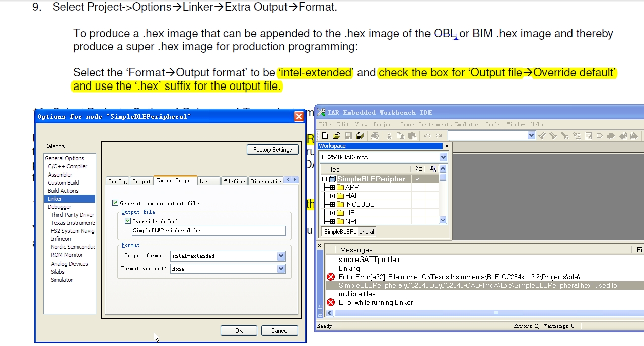Click the Redo toolbar icon

point(439,136)
